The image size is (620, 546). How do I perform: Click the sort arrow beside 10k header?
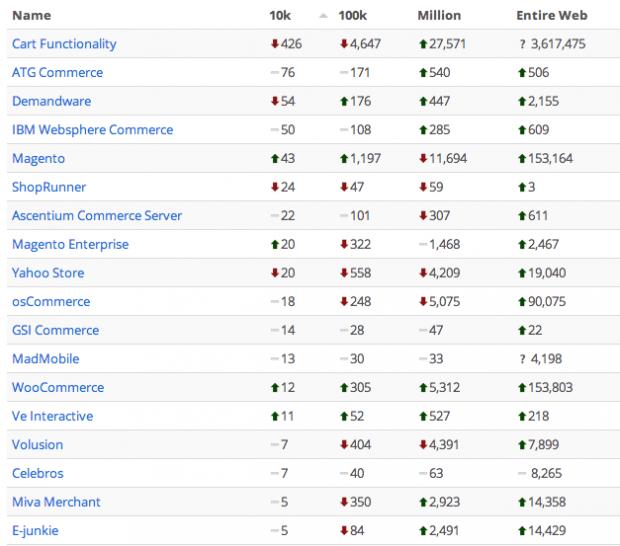(323, 16)
